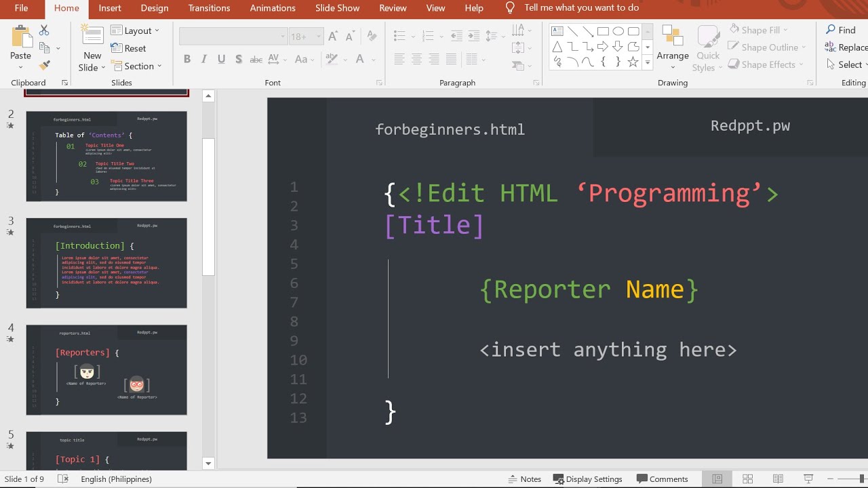Open the Insert tab

tap(110, 8)
